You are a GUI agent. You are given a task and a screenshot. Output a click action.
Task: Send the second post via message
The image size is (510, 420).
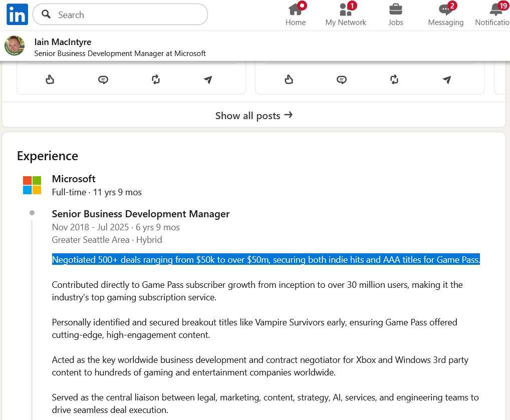[447, 80]
